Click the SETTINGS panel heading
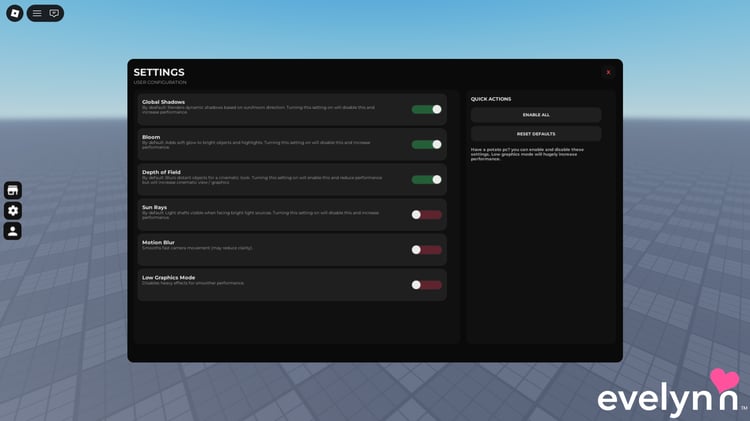This screenshot has height=421, width=750. pyautogui.click(x=159, y=72)
